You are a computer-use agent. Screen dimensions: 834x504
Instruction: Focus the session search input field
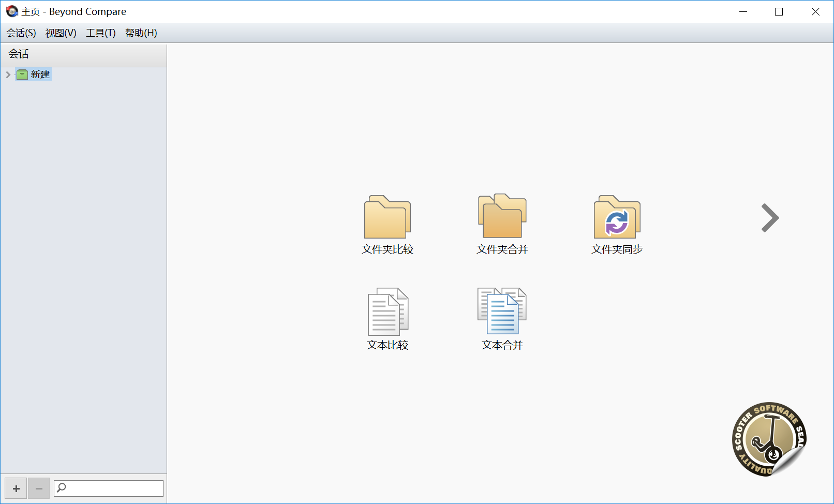pos(109,488)
